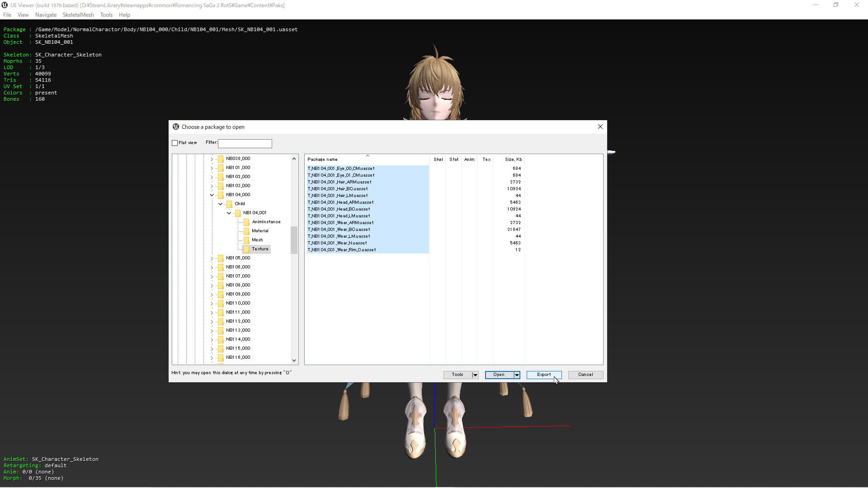Toggle the Flat view checkbox
Viewport: 868px width, 488px height.
pyautogui.click(x=175, y=143)
